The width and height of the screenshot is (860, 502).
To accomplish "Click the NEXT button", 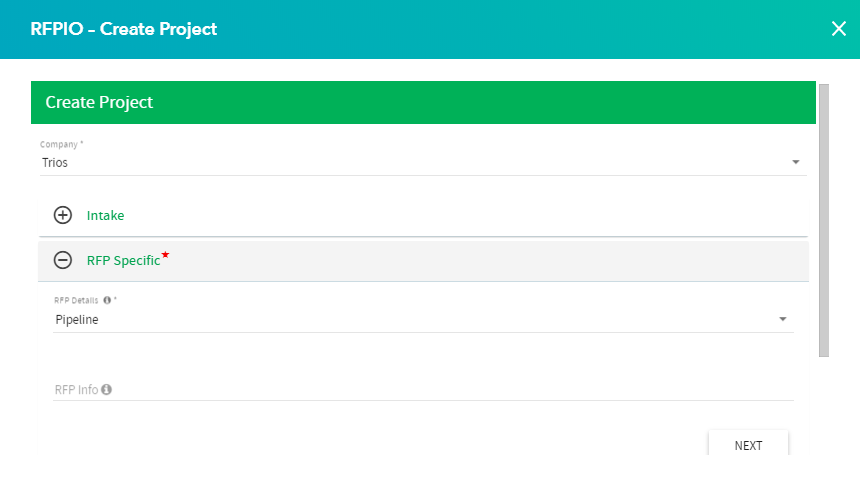I will (x=748, y=443).
